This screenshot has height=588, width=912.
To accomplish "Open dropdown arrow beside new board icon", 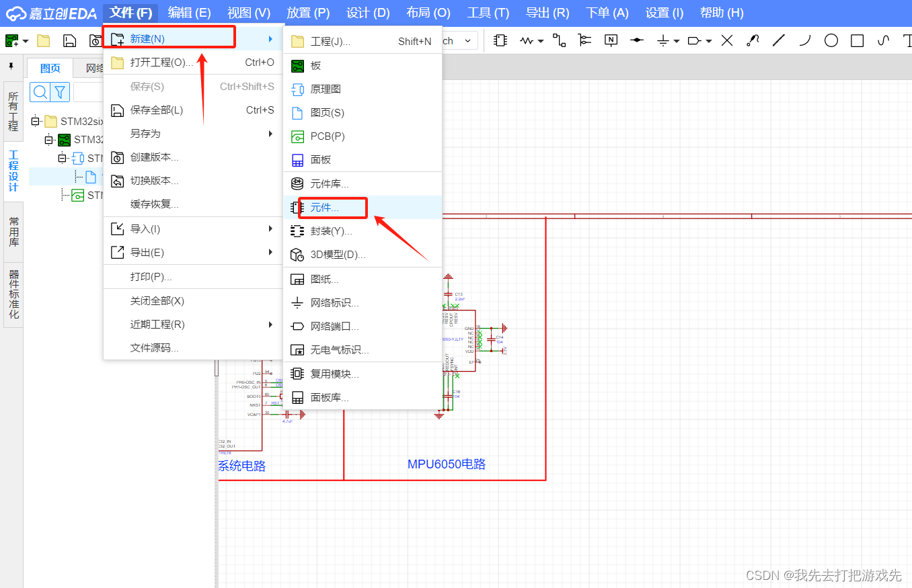I will coord(26,41).
